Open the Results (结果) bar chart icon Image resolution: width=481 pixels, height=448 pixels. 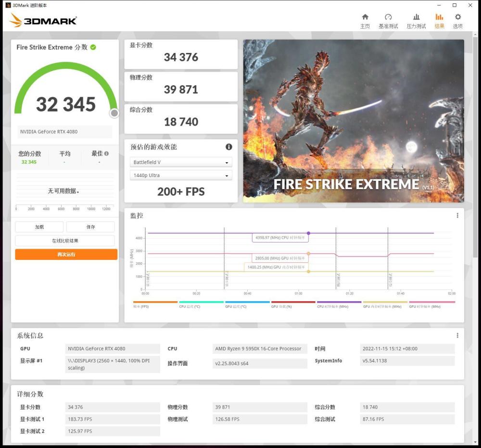pyautogui.click(x=439, y=16)
